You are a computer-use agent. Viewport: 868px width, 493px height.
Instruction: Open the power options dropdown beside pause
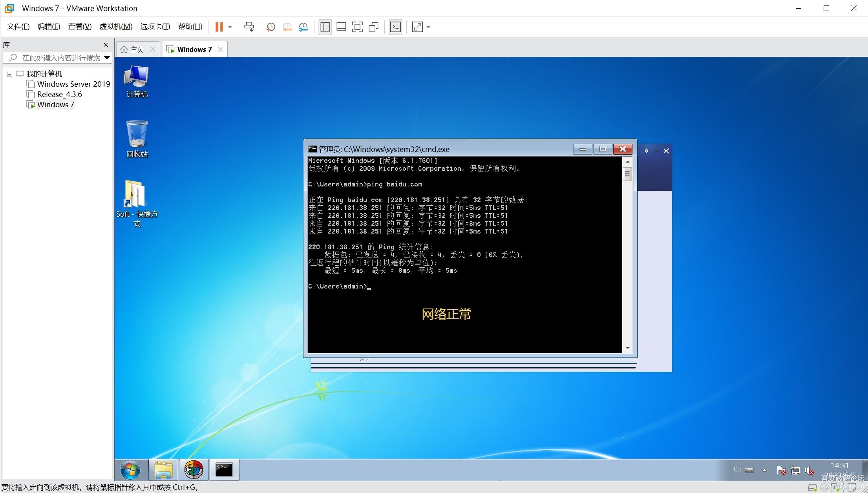[230, 27]
